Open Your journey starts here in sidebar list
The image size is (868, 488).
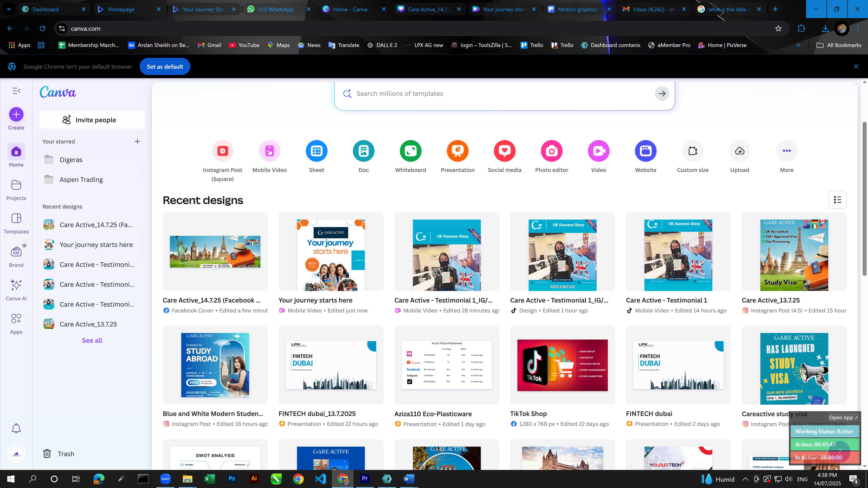pyautogui.click(x=92, y=244)
